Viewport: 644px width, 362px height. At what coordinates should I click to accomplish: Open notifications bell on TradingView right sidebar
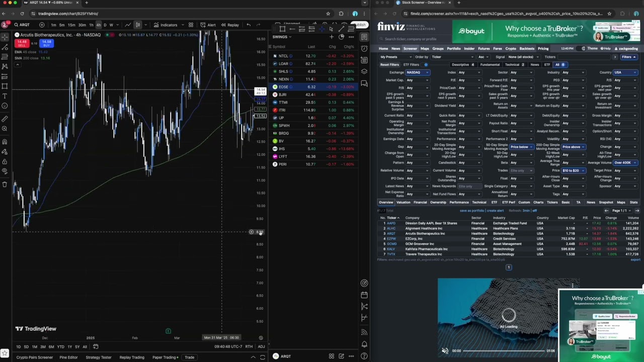tap(364, 344)
